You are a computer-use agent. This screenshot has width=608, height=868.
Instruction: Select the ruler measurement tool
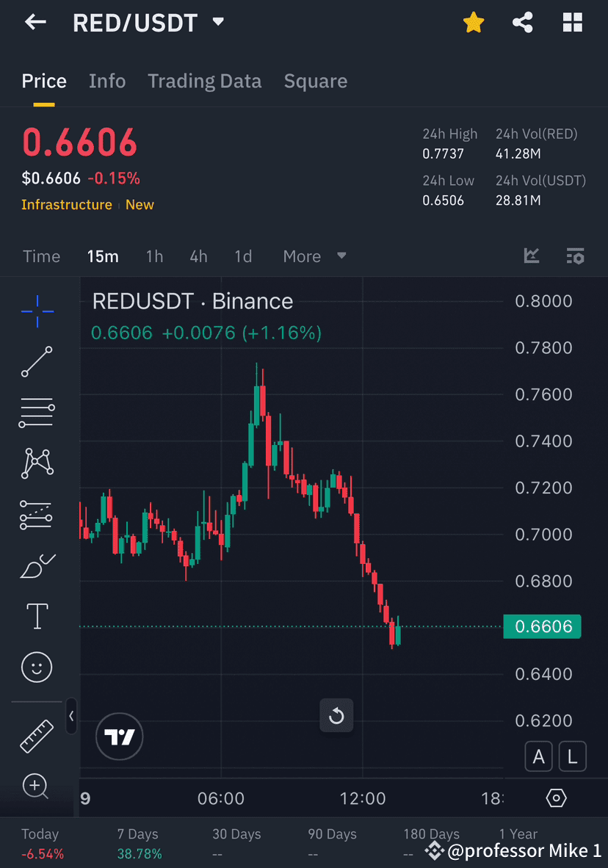click(37, 734)
